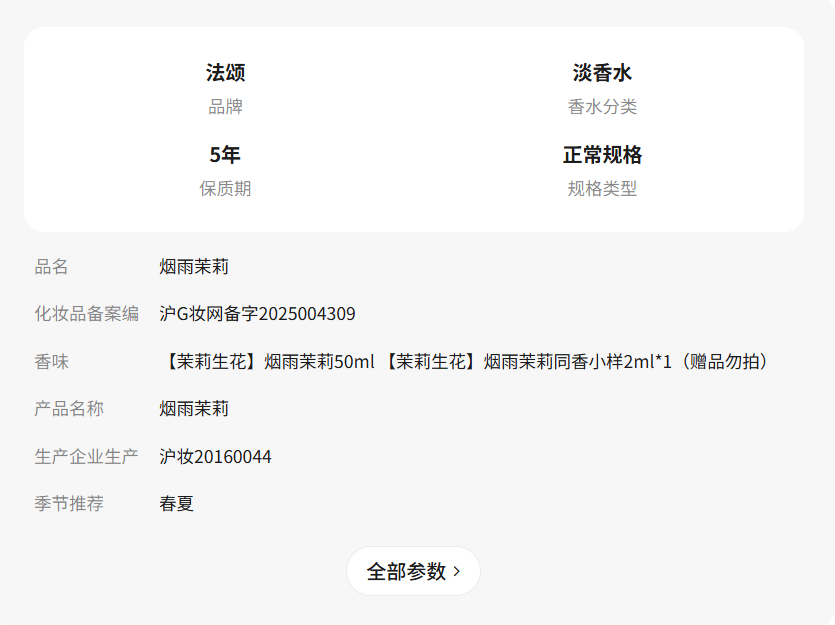
Task: Click the 产品名称 value 烟雨茉莉
Action: tap(194, 408)
